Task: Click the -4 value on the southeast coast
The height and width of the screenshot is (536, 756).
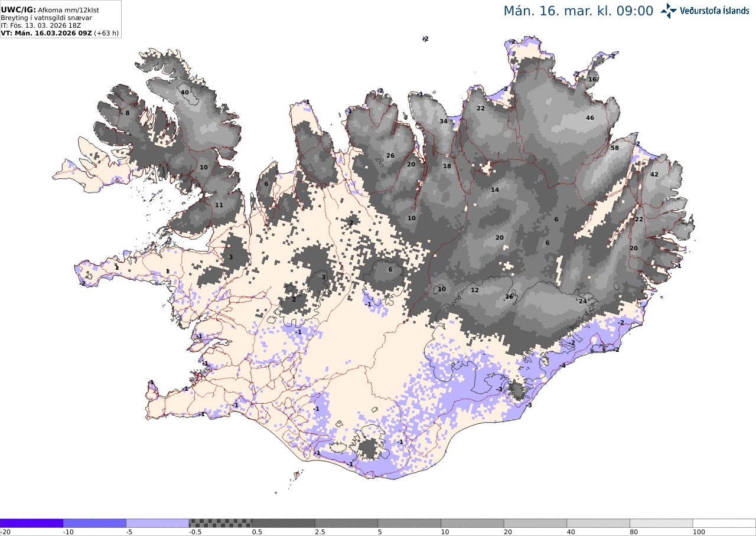Action: [x=562, y=366]
